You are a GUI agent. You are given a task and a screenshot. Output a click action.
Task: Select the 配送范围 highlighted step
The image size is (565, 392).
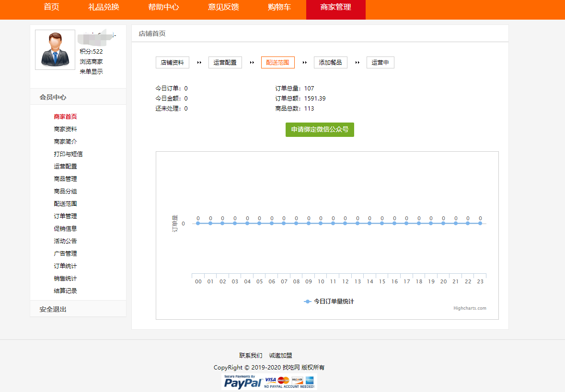(278, 63)
